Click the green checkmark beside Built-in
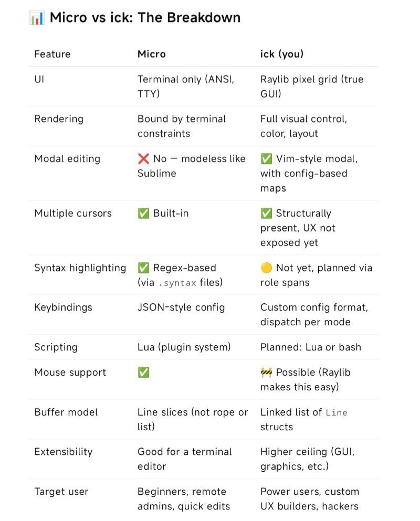 (143, 213)
